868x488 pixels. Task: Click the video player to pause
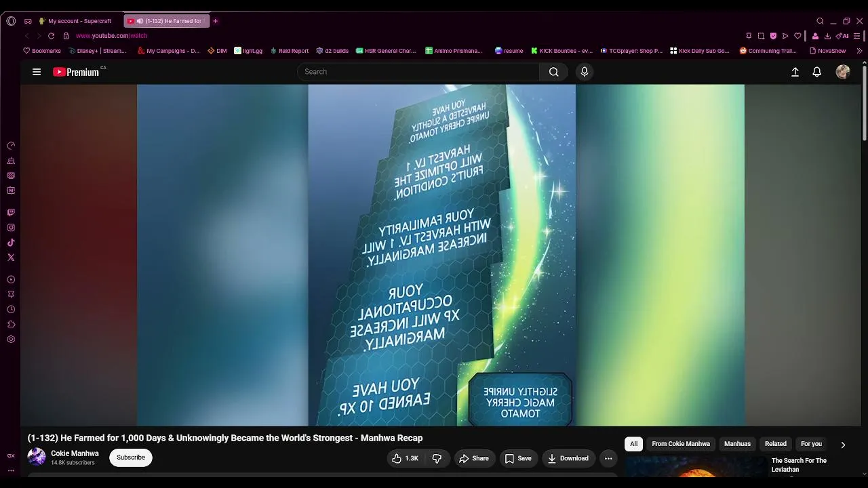441,255
